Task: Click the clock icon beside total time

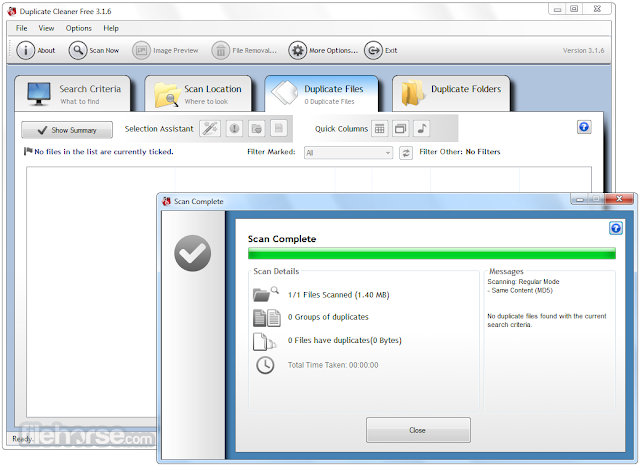Action: [x=265, y=365]
